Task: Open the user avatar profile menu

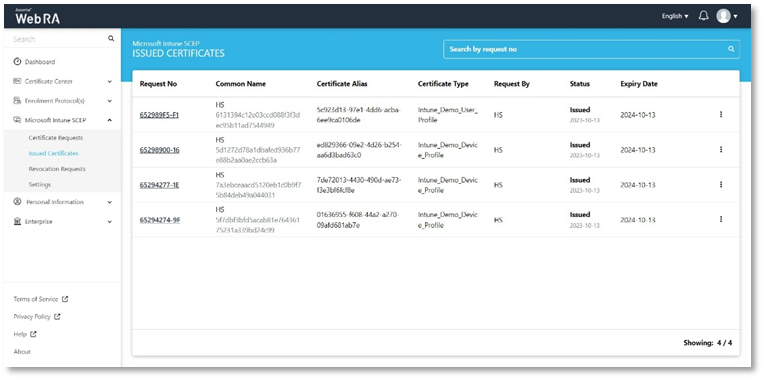Action: pos(727,16)
